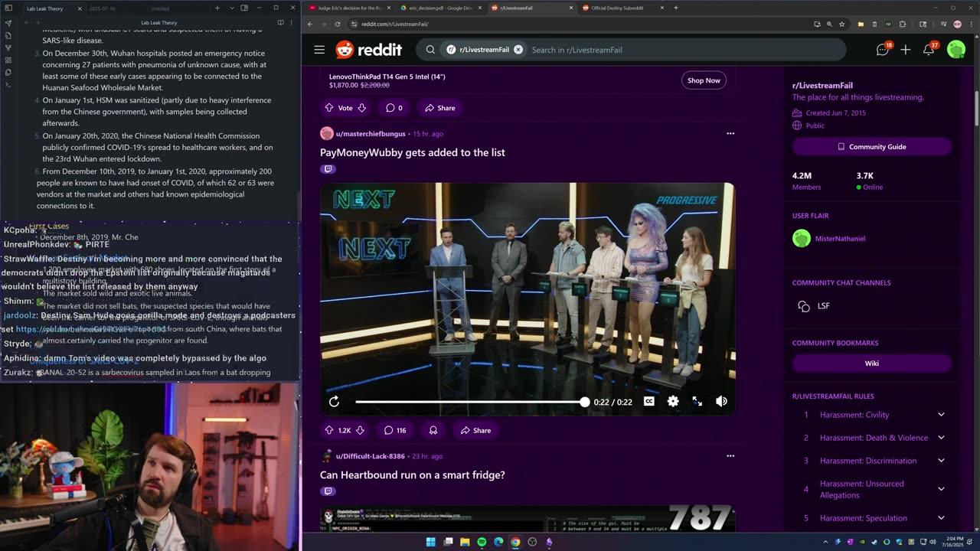
Task: Remove the r/LivestreamFail search filter
Action: [x=518, y=50]
